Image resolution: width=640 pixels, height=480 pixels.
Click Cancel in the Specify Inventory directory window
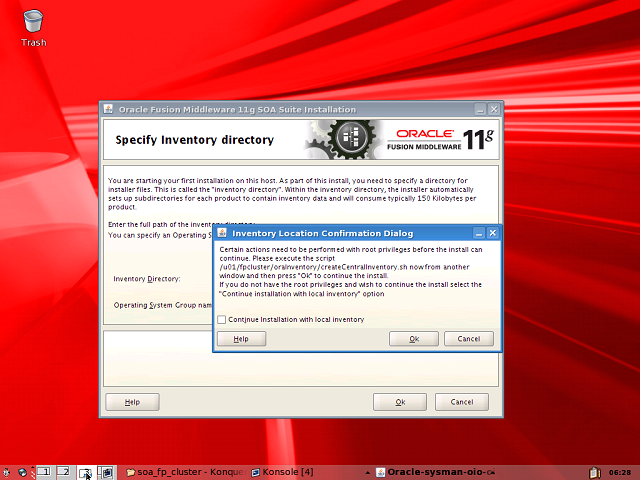[x=462, y=402]
